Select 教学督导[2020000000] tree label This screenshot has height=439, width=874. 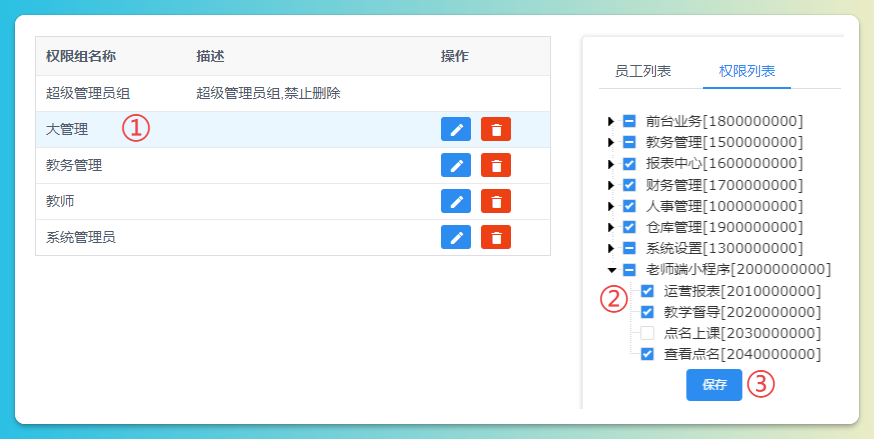tap(742, 312)
